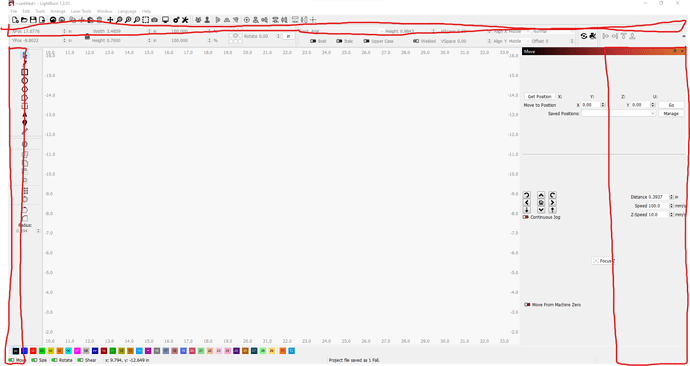This screenshot has width=690, height=366.
Task: Select the grid array tool
Action: pyautogui.click(x=26, y=191)
